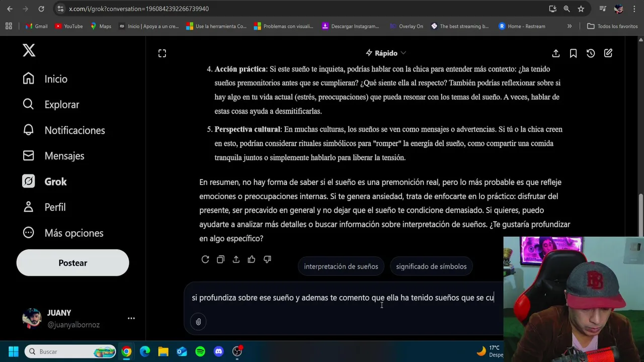This screenshot has height=362, width=644.
Task: Choose 'significado de símbolos' suggestion
Action: point(431,266)
